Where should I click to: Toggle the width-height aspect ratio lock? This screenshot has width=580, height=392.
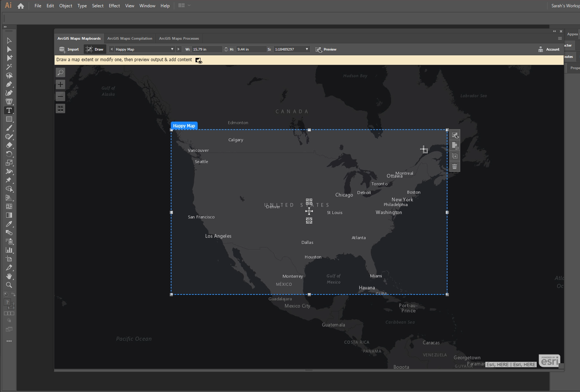pos(226,49)
